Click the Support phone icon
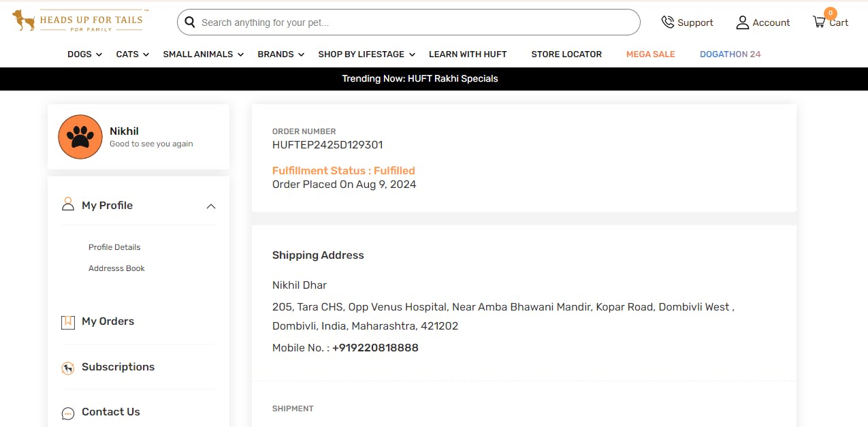868x427 pixels. (x=667, y=22)
